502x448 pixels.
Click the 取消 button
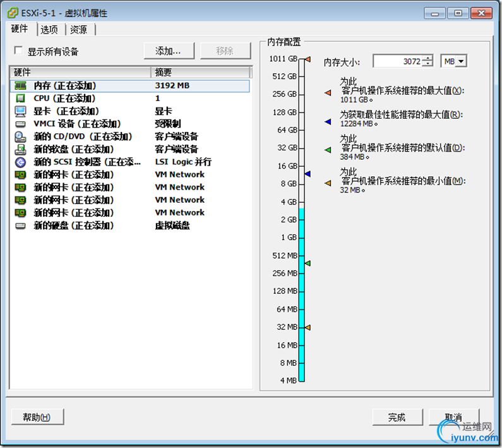[453, 417]
